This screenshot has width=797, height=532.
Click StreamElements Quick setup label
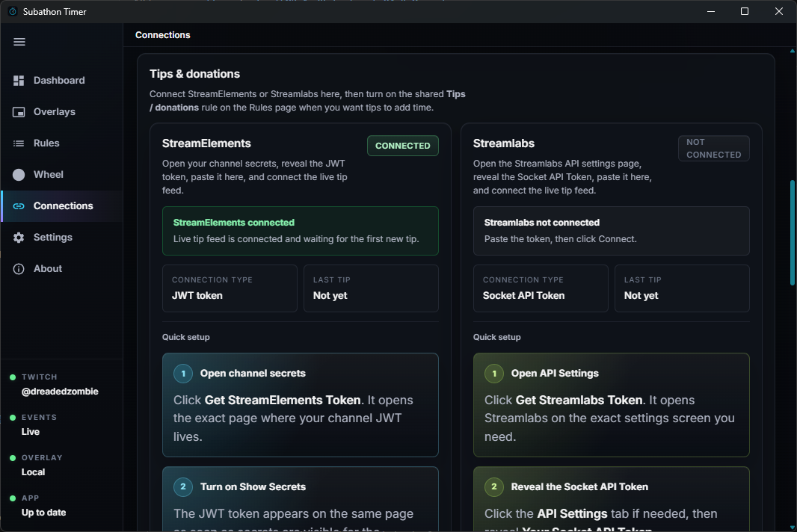(186, 337)
